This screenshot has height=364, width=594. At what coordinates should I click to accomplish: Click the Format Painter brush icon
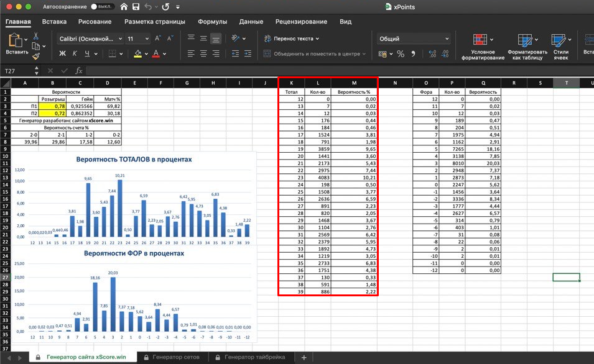point(36,57)
